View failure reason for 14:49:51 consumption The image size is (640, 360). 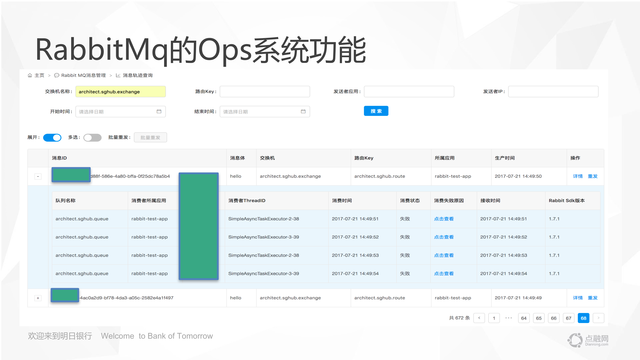click(444, 219)
